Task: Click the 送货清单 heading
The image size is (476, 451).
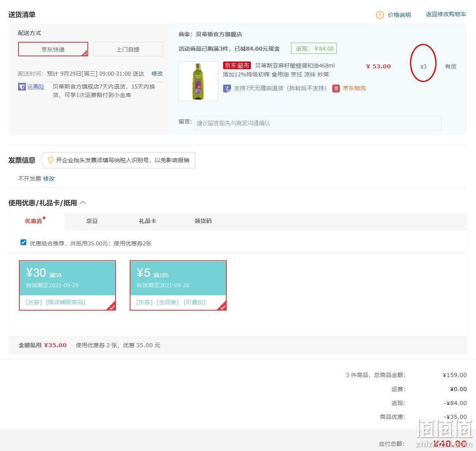Action: (x=22, y=14)
